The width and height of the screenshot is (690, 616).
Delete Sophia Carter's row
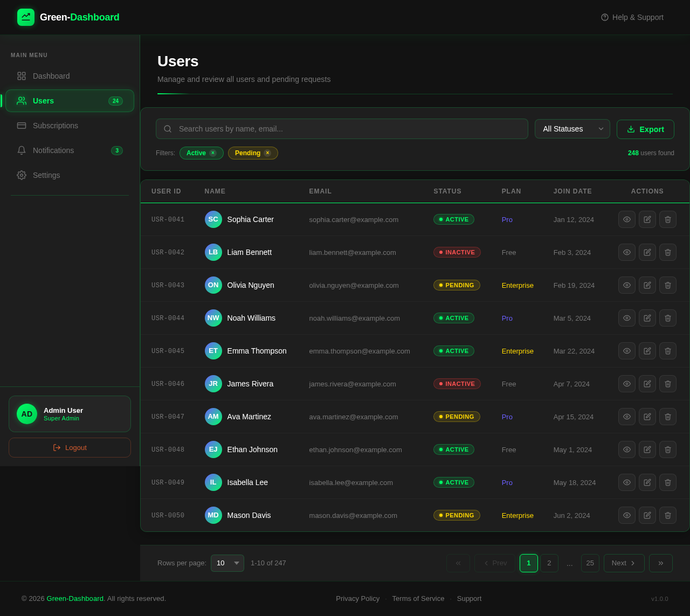click(668, 219)
